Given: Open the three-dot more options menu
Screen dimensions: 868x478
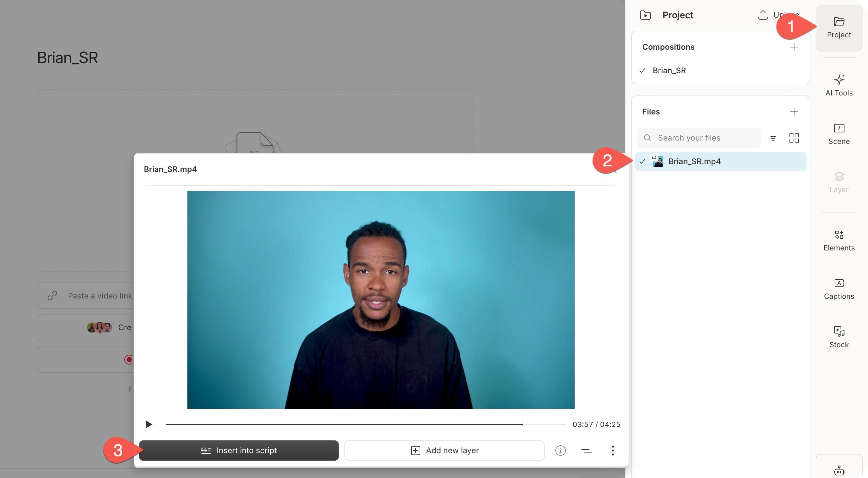Looking at the screenshot, I should (613, 451).
